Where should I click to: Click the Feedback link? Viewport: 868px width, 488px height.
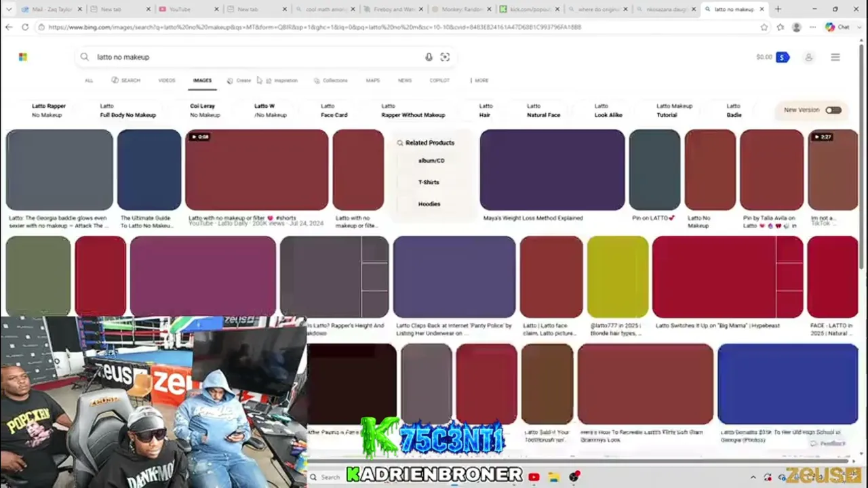[828, 443]
